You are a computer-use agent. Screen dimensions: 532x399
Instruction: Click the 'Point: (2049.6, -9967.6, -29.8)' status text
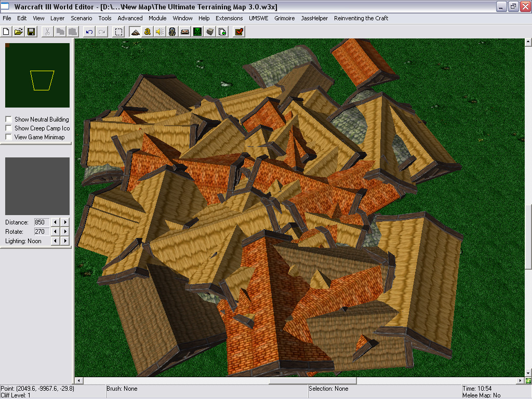tap(37, 389)
